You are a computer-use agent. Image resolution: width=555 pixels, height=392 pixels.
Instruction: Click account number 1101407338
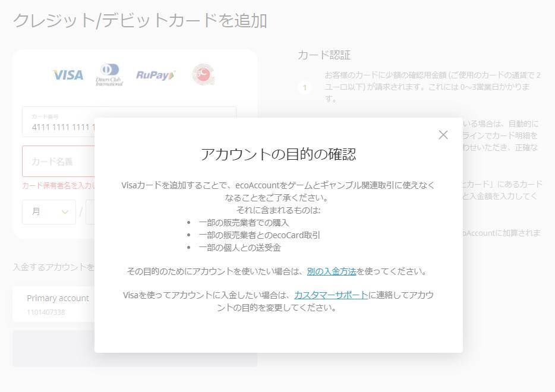(46, 312)
